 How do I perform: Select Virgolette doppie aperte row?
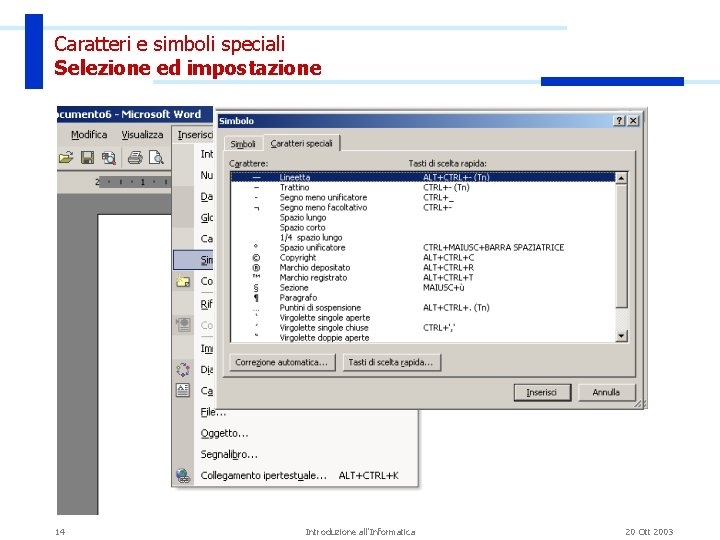coord(422,338)
